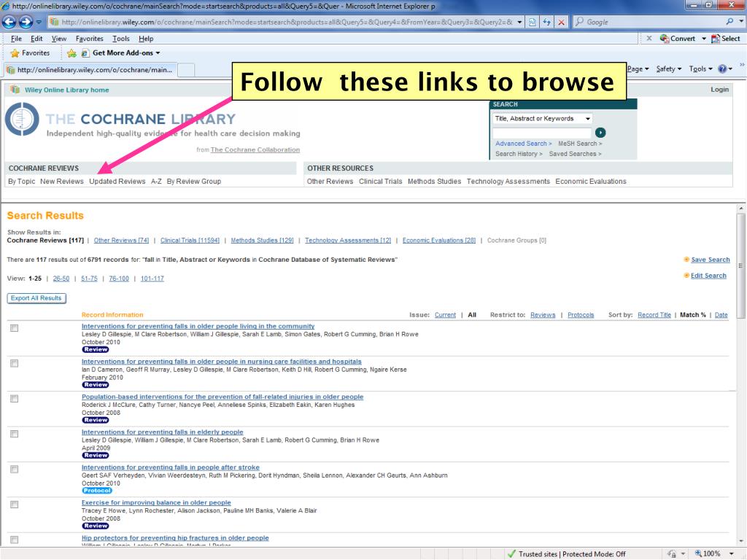This screenshot has width=747, height=560.
Task: Click the browser Forward arrow button
Action: (26, 22)
